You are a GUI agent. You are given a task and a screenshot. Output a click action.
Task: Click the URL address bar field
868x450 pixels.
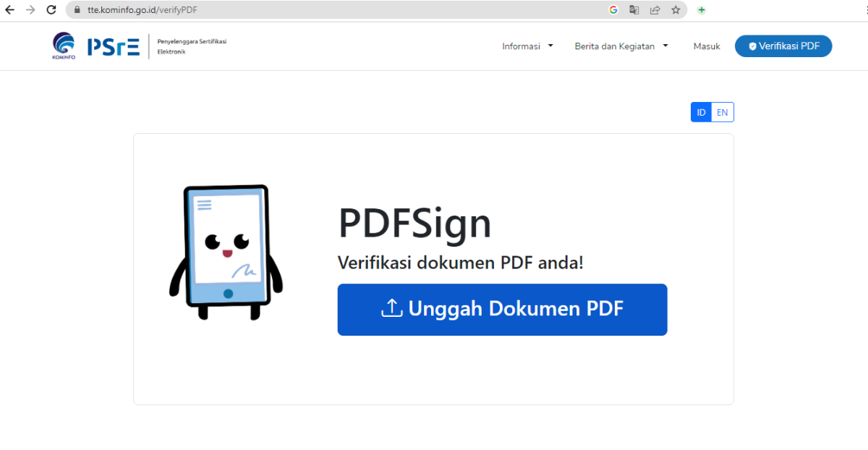point(325,10)
